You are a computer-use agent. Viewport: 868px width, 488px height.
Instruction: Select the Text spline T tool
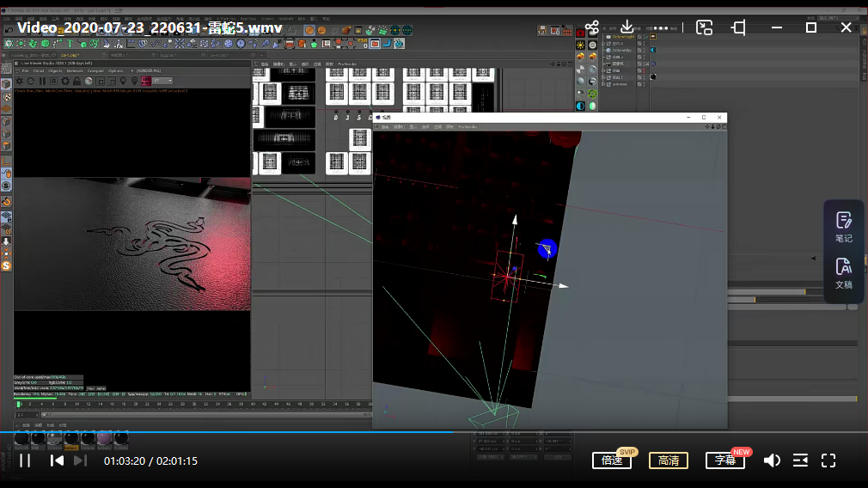pos(70,44)
